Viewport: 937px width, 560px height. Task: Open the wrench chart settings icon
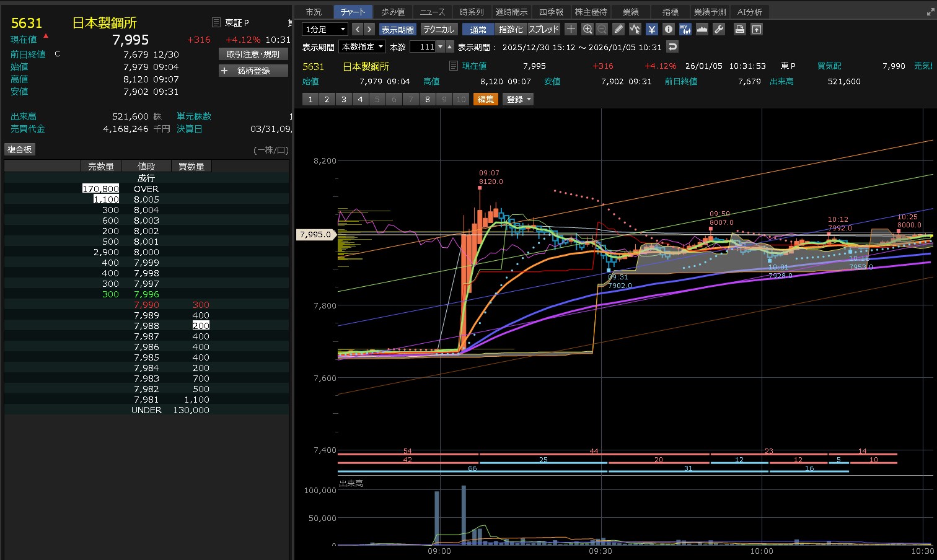pos(719,29)
